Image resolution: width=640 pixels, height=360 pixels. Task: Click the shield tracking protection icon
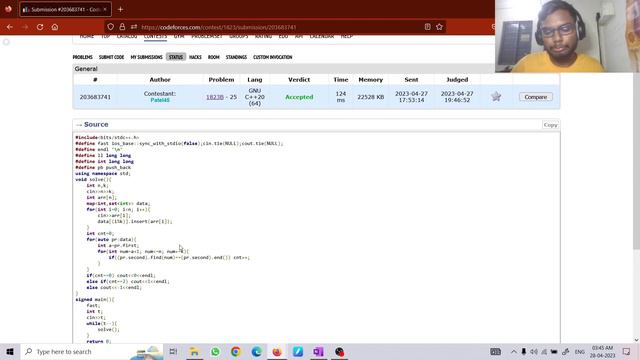point(111,27)
